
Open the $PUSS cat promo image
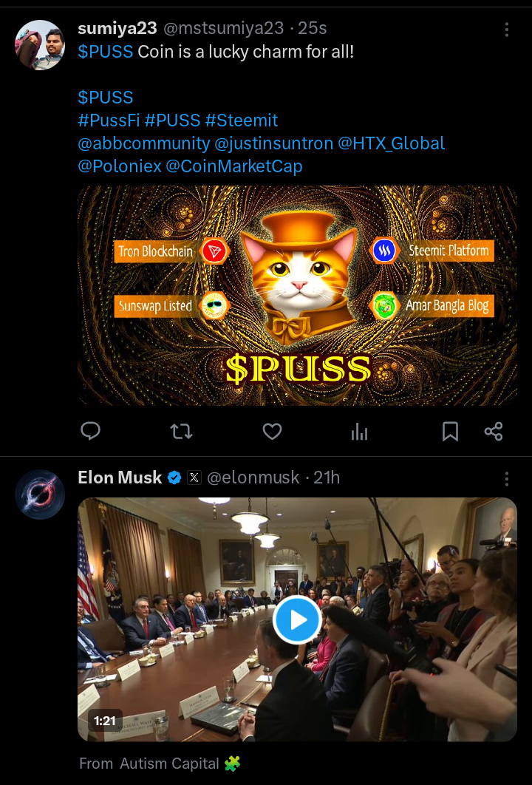297,296
